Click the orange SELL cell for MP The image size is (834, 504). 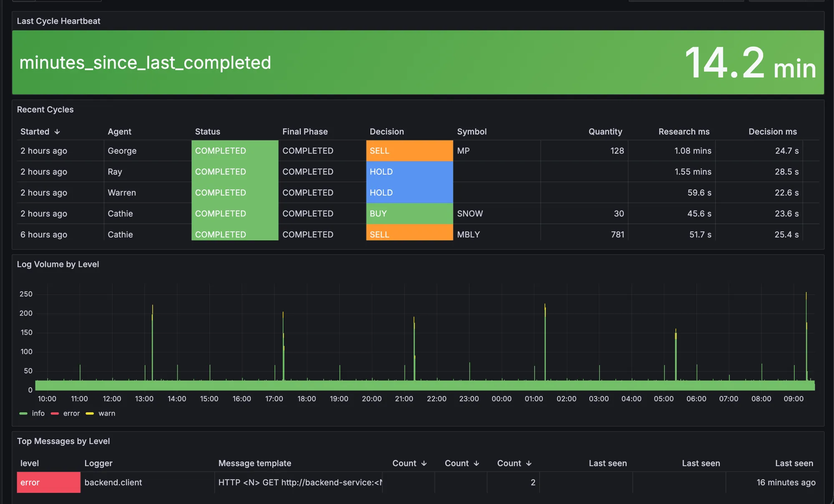tap(409, 151)
